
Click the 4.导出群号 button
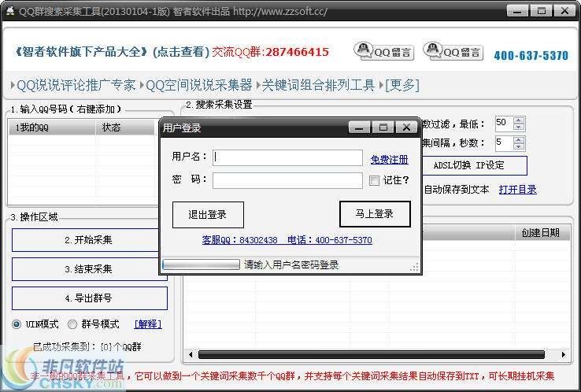89,298
